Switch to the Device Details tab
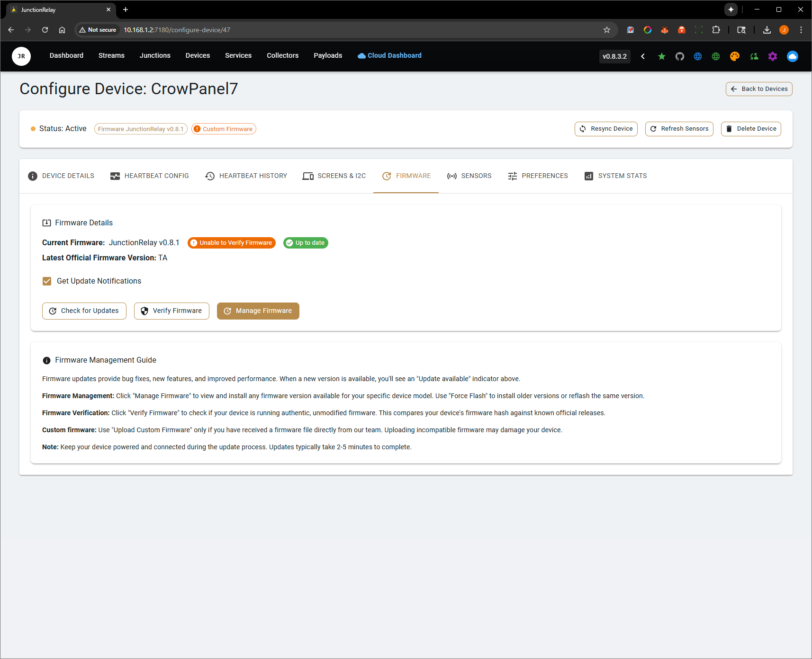The width and height of the screenshot is (812, 659). 61,176
